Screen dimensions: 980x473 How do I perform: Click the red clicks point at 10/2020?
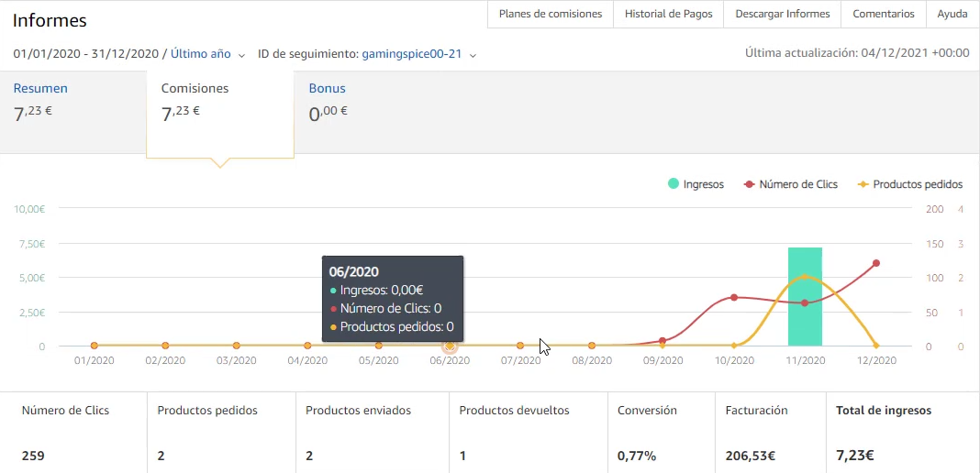tap(734, 297)
